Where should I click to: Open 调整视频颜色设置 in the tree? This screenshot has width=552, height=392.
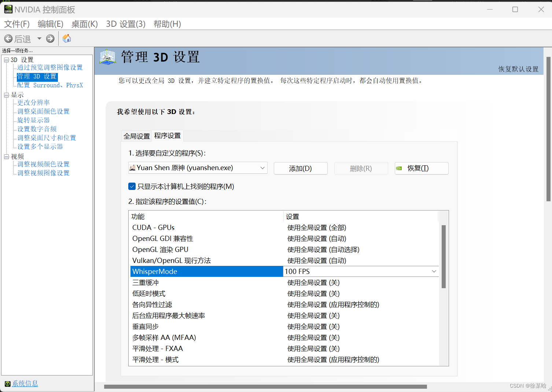pos(43,164)
